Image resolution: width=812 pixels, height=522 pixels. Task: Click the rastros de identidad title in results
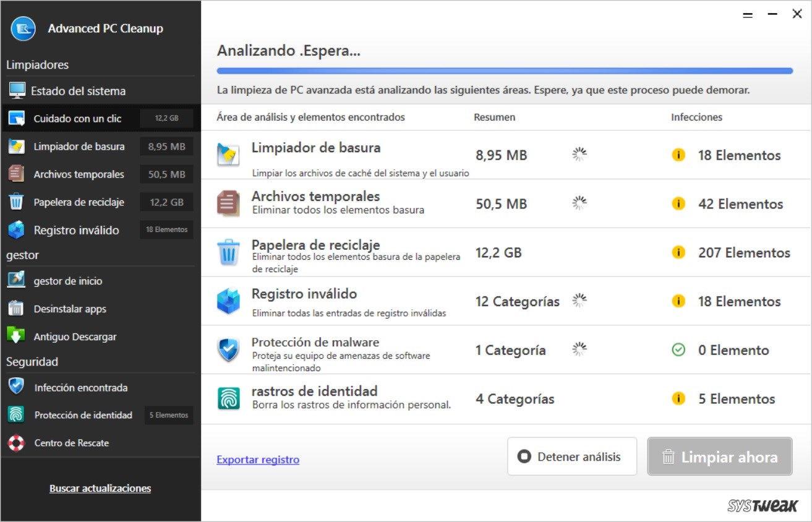click(x=314, y=391)
